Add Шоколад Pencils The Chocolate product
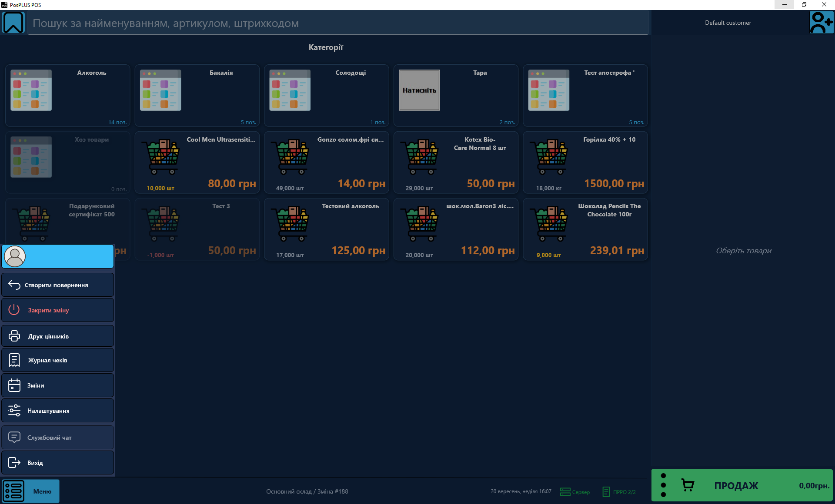 pos(585,229)
